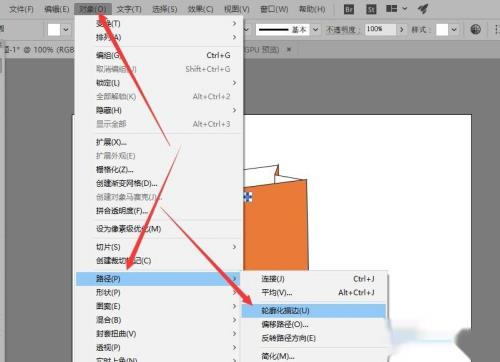Click the globe recolor artwork icon

(x=476, y=29)
